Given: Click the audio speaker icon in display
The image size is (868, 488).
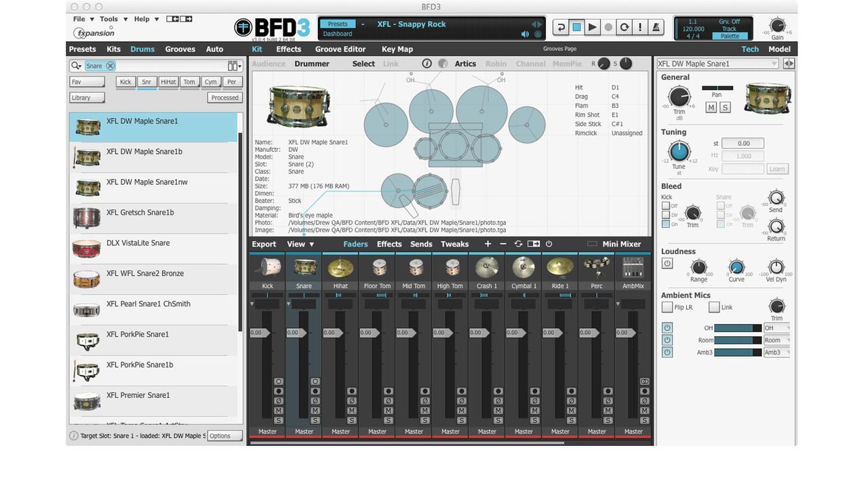Looking at the screenshot, I should (525, 34).
